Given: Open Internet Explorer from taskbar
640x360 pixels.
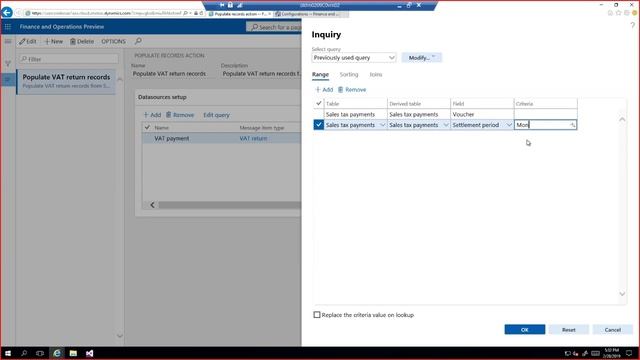Looking at the screenshot, I should click(57, 353).
